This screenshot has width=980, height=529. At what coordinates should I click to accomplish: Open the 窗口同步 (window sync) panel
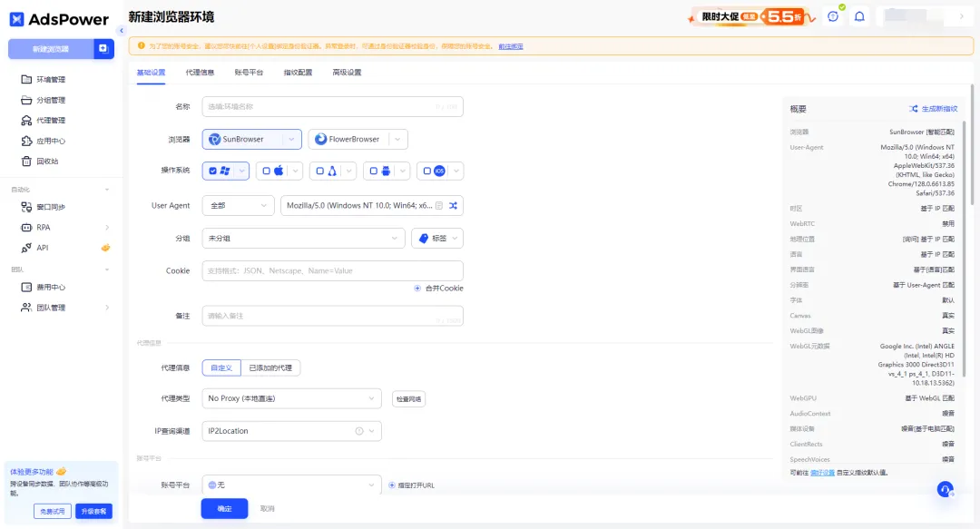point(44,207)
